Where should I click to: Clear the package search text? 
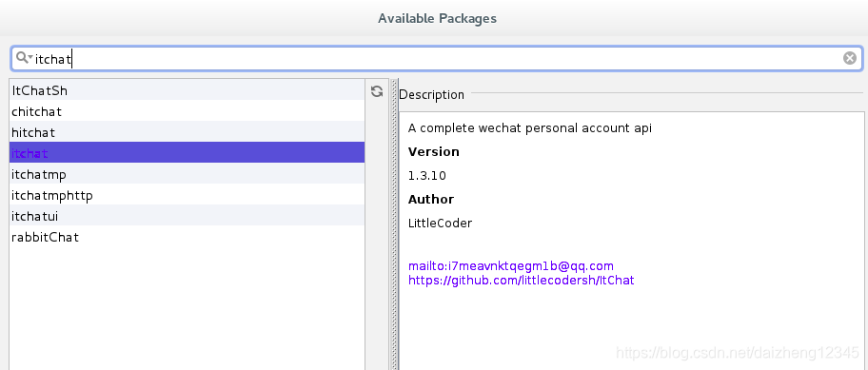click(x=849, y=58)
